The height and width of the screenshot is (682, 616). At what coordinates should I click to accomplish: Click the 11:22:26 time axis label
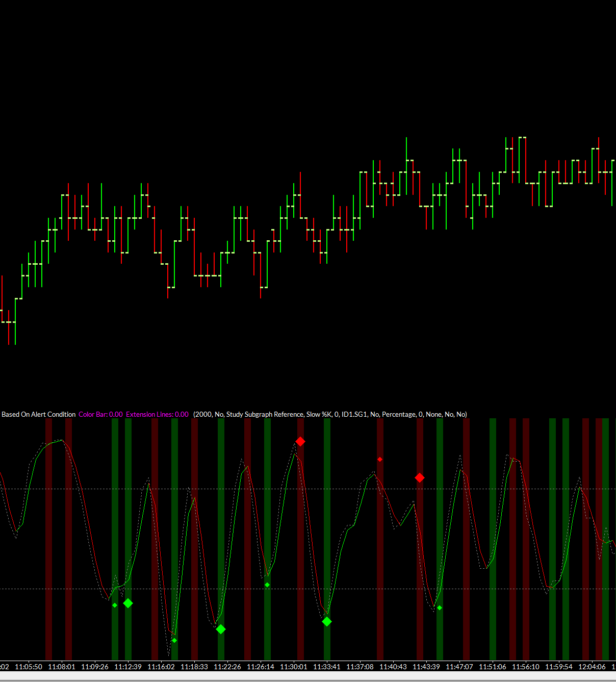[x=227, y=667]
